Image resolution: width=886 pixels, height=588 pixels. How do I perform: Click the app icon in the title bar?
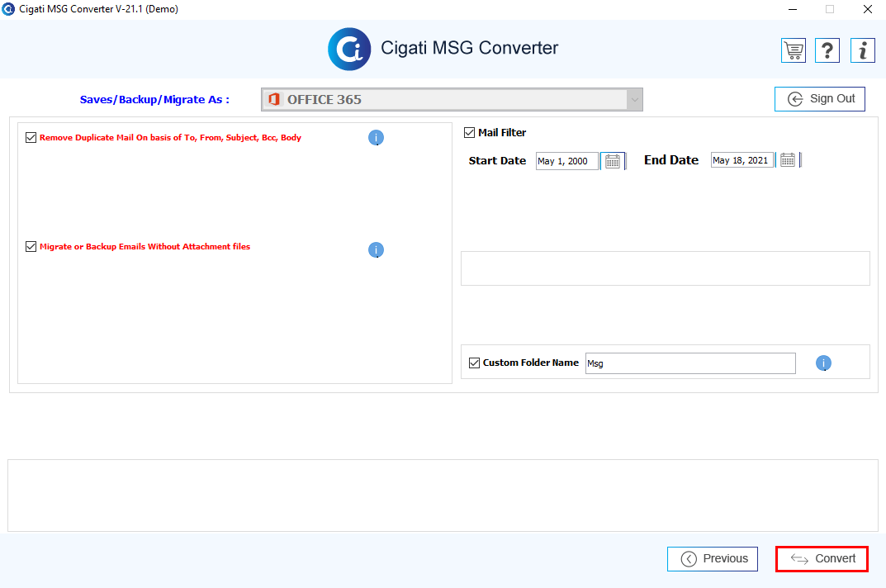pos(8,9)
